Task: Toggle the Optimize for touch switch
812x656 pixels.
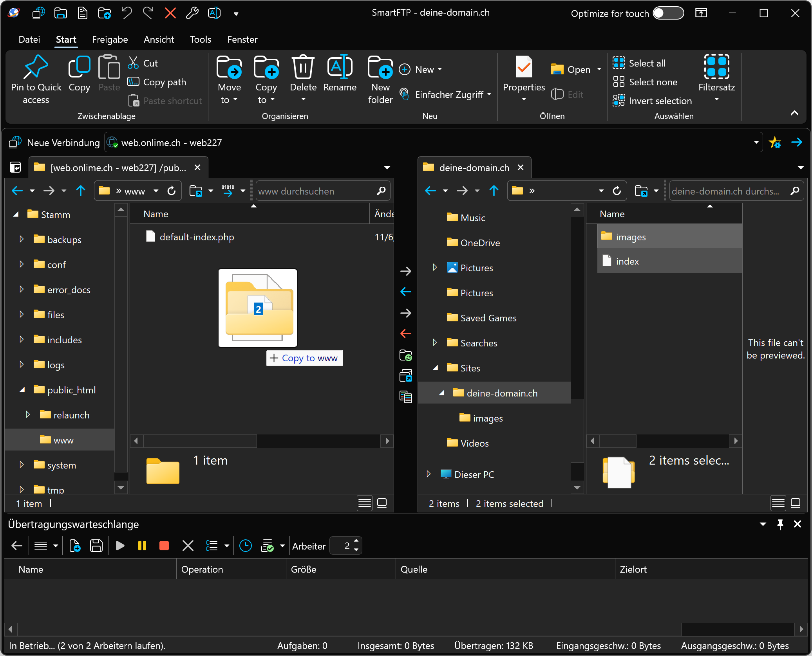Action: point(668,13)
